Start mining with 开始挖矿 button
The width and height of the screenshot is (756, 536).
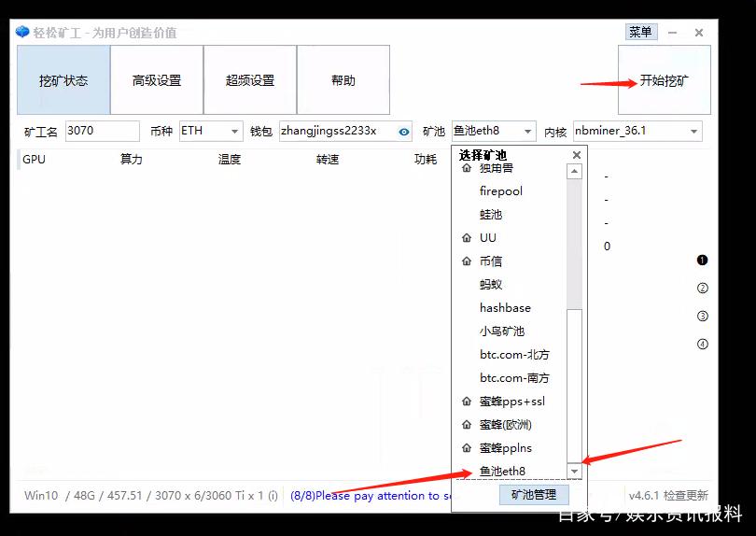664,80
